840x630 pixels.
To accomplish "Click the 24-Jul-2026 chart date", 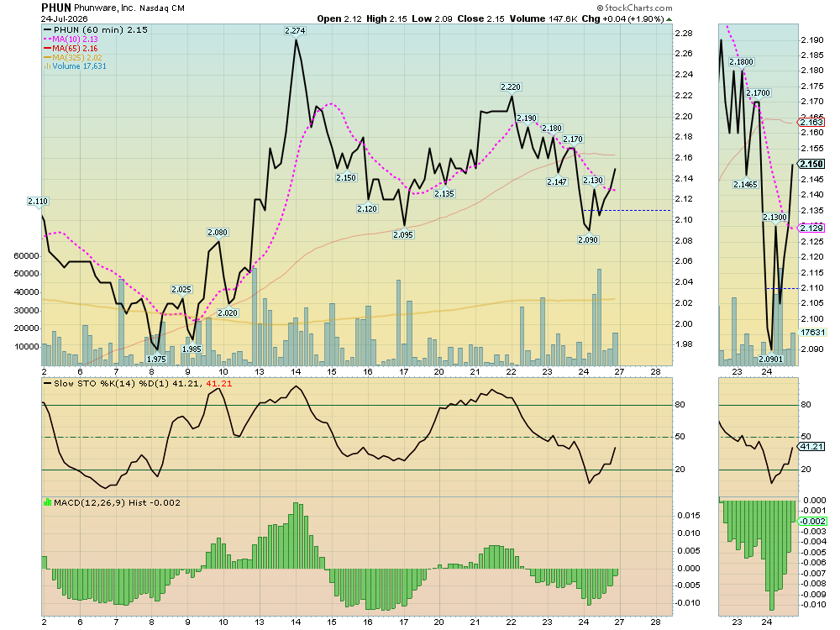I will [65, 18].
